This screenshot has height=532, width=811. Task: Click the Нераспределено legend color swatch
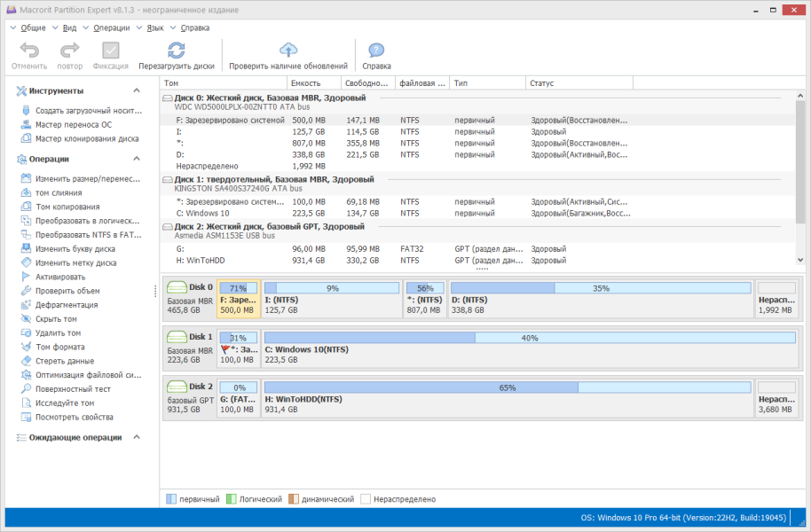[366, 499]
